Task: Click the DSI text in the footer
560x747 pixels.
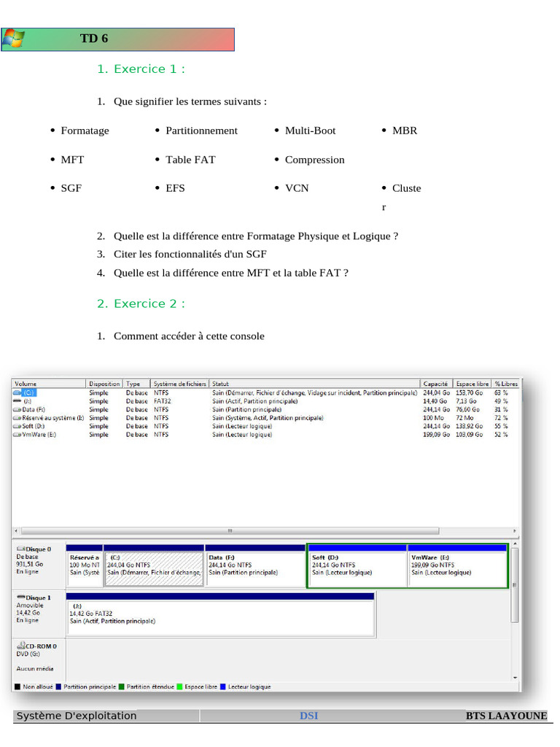Action: click(x=308, y=716)
